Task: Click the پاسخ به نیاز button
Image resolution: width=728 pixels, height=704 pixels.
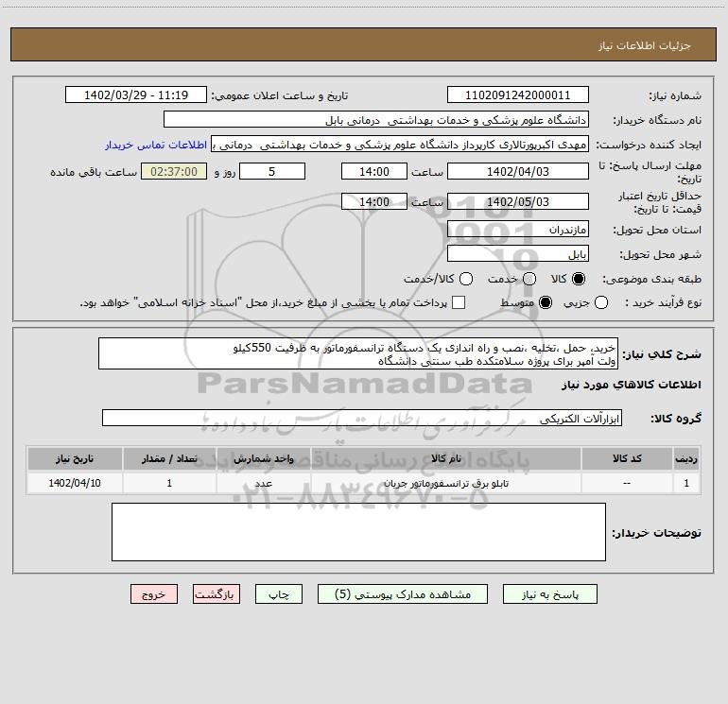Action: [x=549, y=594]
